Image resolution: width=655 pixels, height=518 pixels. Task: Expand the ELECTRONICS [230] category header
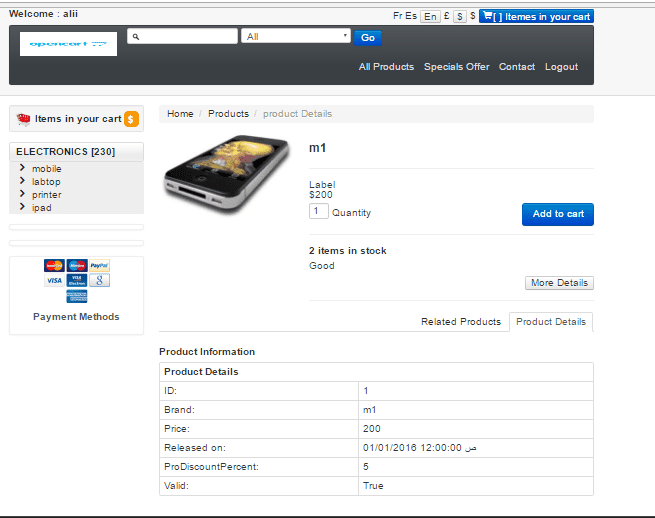click(x=76, y=152)
